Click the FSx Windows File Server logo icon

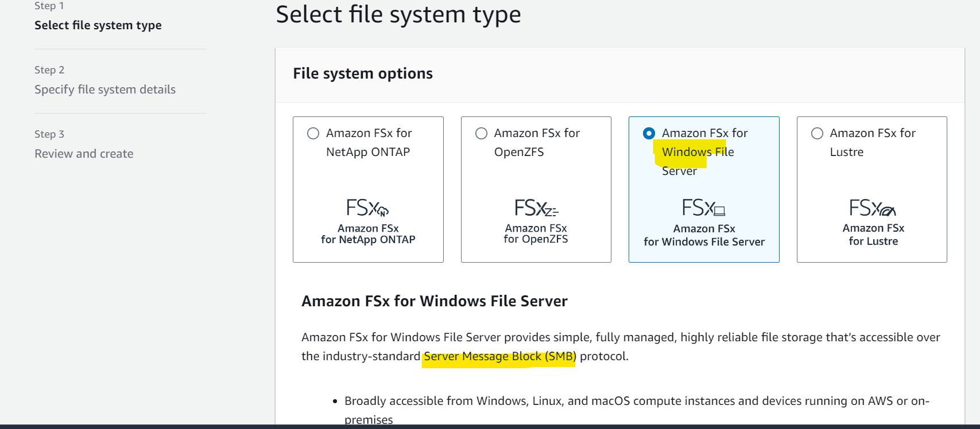704,208
